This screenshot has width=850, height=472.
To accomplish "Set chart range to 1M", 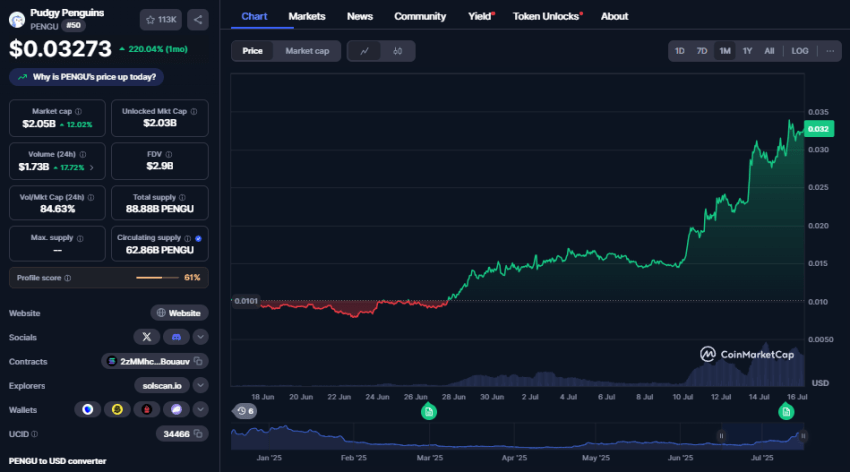I will [x=725, y=51].
